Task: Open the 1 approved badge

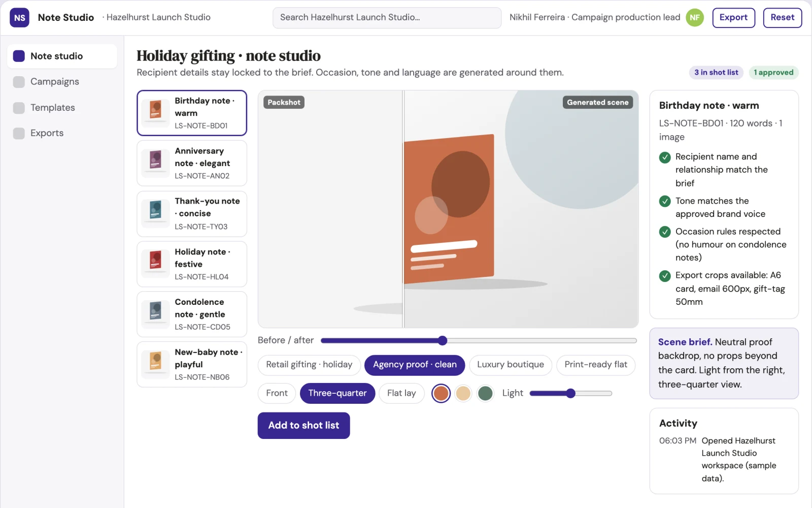Action: 773,73
